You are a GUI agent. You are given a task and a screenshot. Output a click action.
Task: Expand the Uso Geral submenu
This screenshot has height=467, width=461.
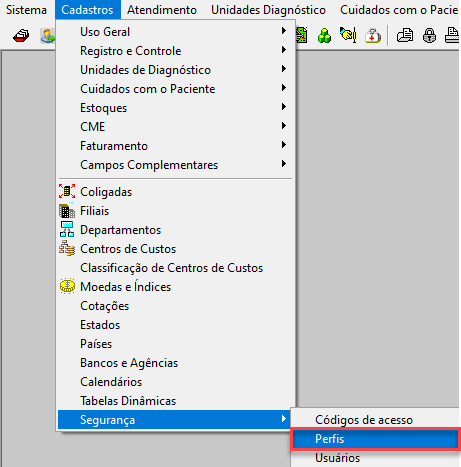[175, 32]
